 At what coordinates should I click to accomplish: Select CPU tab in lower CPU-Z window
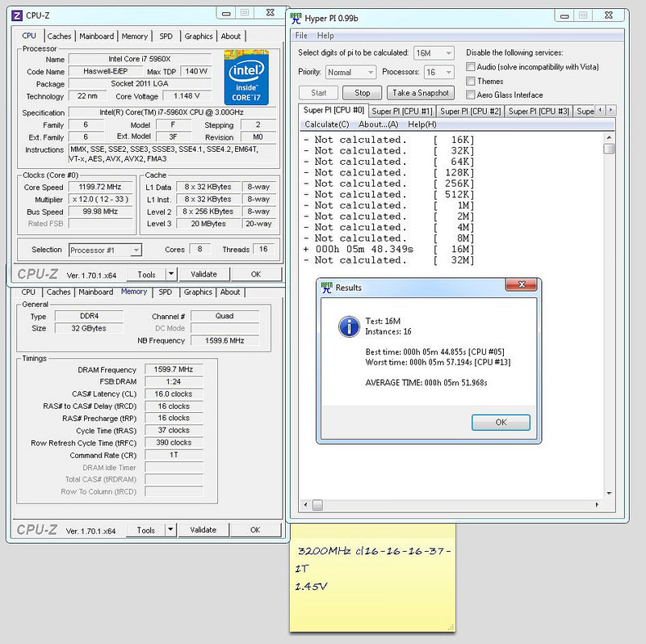click(28, 292)
